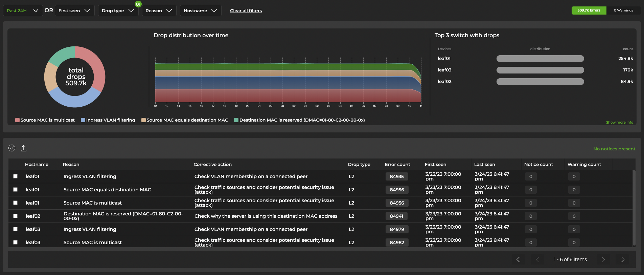Tick the leaf03 Source MAC is multicast checkbox
Screen dimensions: 644x275
point(16,242)
